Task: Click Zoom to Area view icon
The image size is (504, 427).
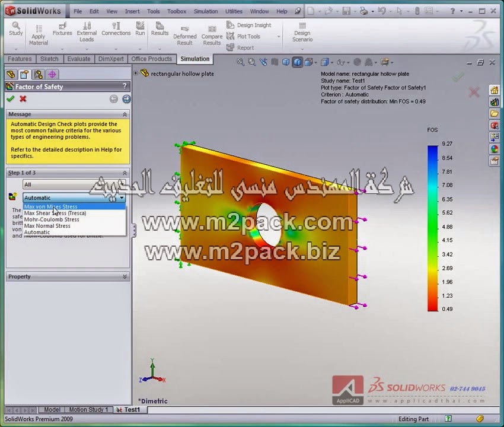Action: [x=251, y=62]
